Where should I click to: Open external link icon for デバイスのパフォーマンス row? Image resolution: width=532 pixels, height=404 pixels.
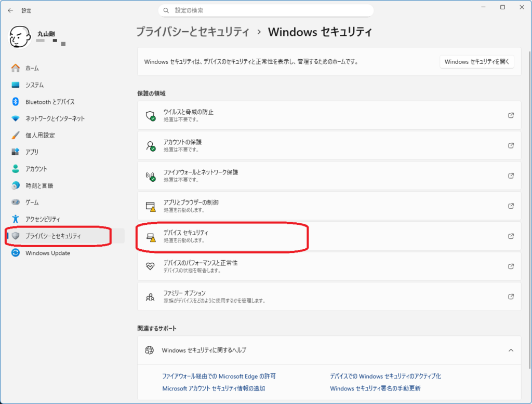pyautogui.click(x=511, y=266)
